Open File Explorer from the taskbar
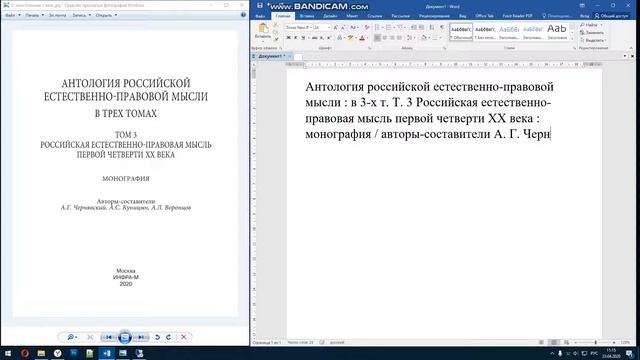Image resolution: width=640 pixels, height=360 pixels. coord(41,353)
